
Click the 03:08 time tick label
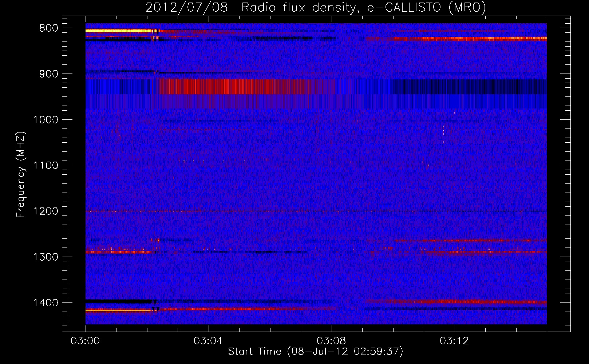tap(331, 341)
